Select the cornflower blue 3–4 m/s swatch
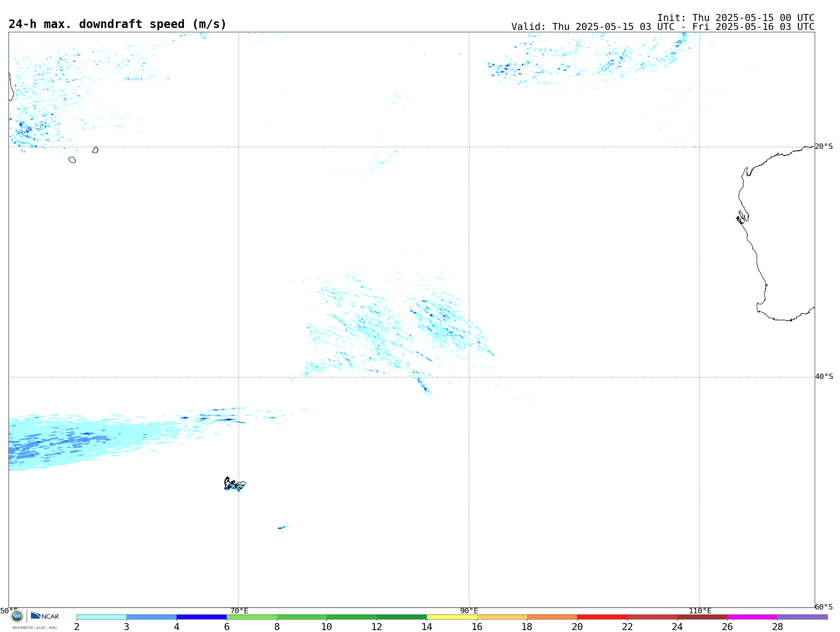This screenshot has height=632, width=840. [151, 617]
